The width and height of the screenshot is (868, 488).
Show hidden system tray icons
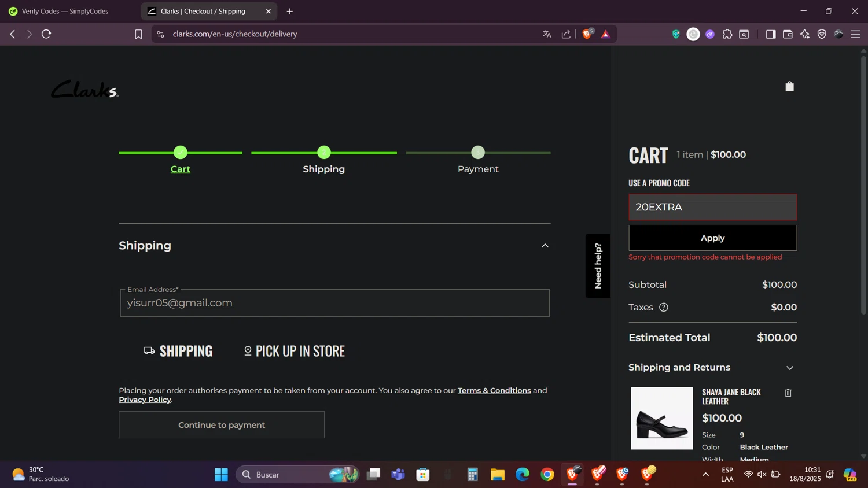[705, 475]
